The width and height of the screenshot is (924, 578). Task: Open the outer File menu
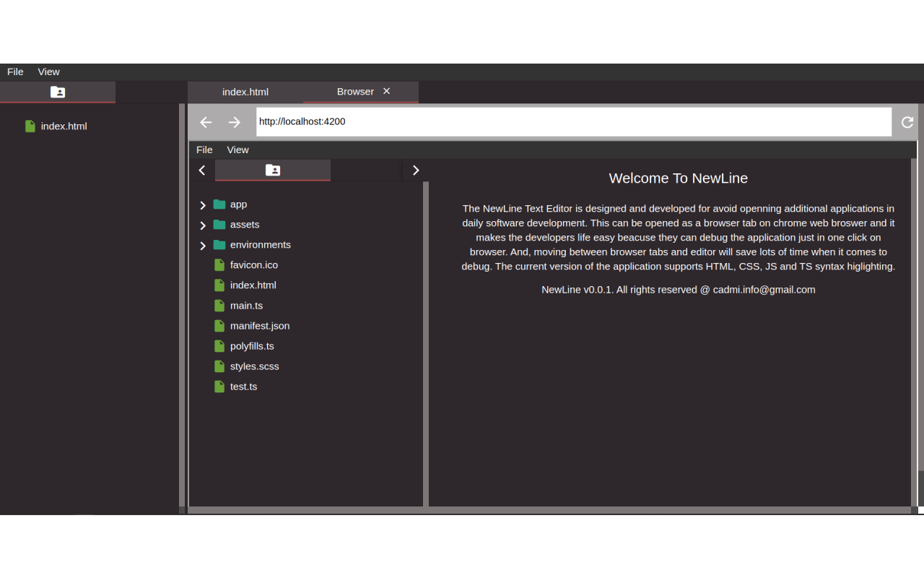pyautogui.click(x=15, y=72)
